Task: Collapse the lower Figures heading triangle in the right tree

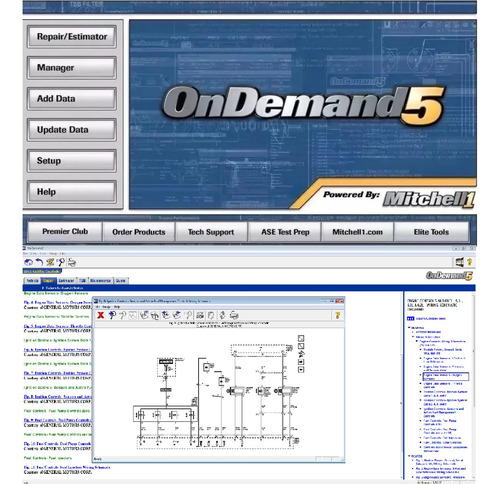Action: click(x=409, y=456)
